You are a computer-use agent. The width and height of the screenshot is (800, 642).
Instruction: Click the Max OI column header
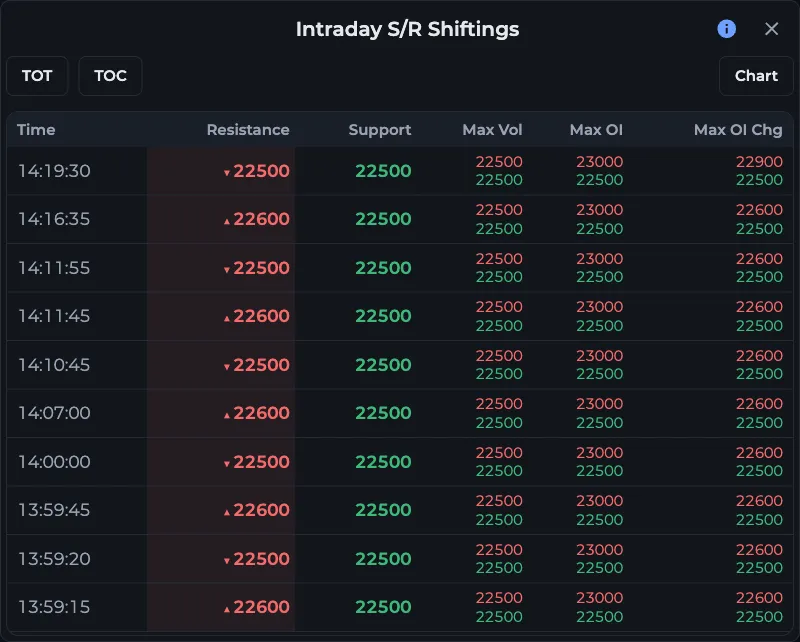tap(596, 130)
